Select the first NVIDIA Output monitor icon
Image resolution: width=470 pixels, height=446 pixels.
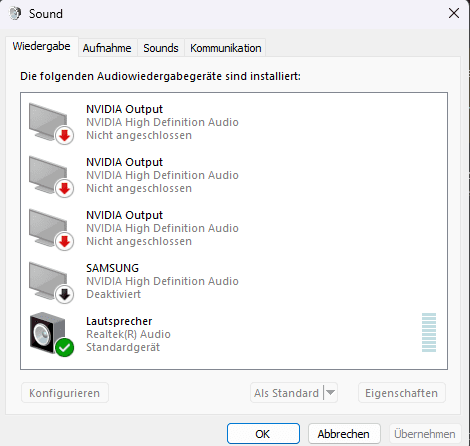[48, 122]
